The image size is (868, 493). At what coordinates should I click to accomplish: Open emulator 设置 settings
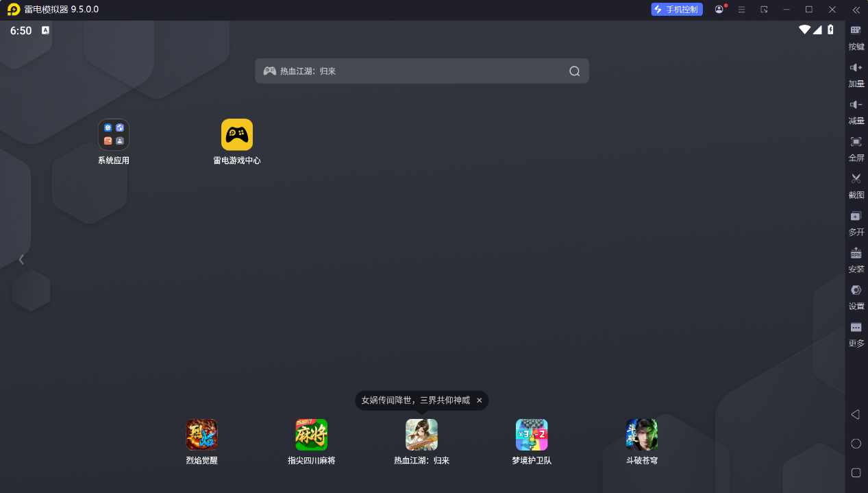point(856,297)
